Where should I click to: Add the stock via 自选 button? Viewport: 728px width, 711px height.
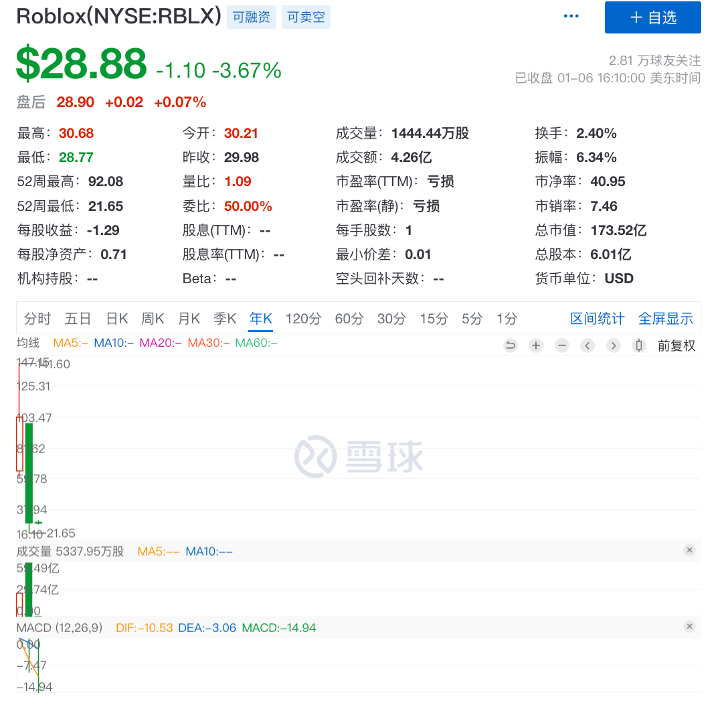[652, 17]
